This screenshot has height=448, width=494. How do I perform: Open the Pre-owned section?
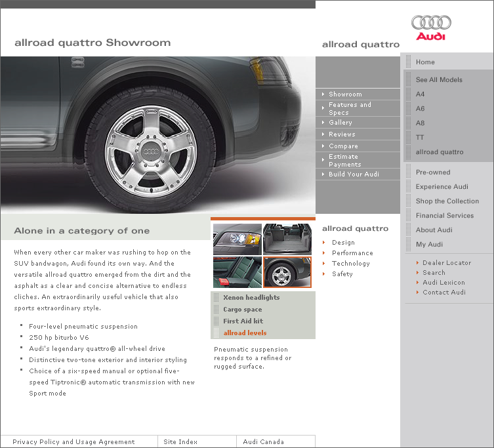(433, 173)
